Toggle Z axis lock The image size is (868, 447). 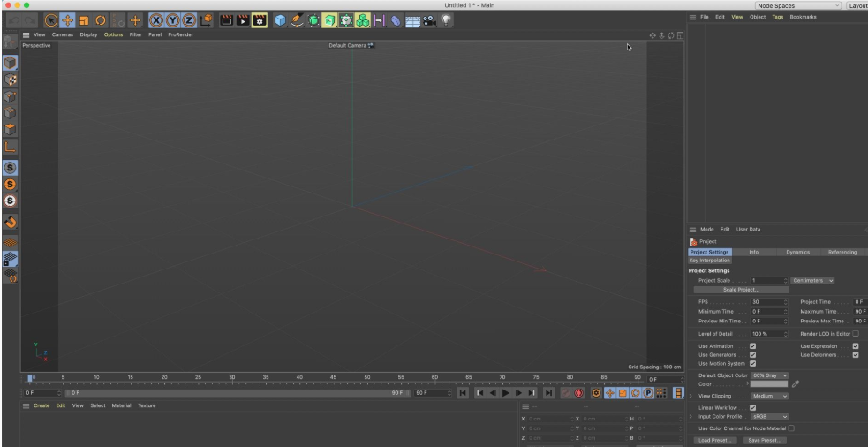(x=189, y=20)
